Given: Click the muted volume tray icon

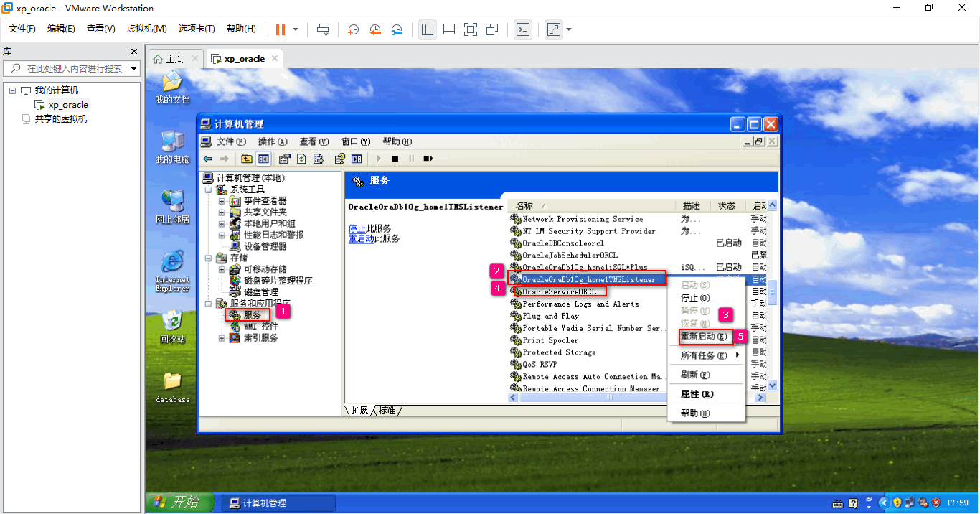Looking at the screenshot, I should click(923, 503).
